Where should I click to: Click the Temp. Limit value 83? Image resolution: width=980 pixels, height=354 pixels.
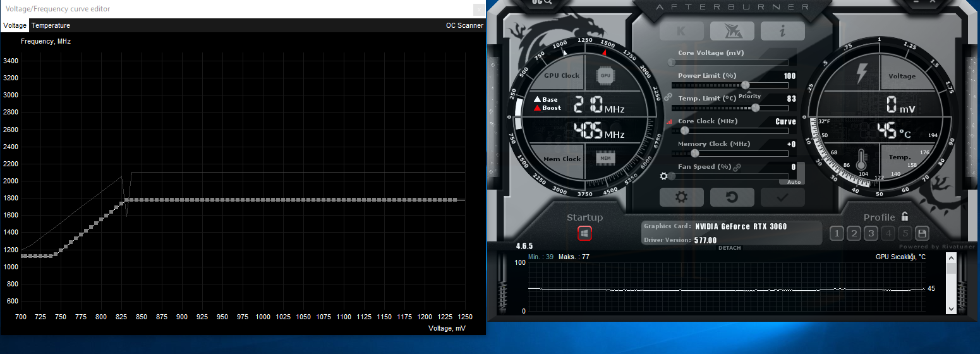pos(792,99)
